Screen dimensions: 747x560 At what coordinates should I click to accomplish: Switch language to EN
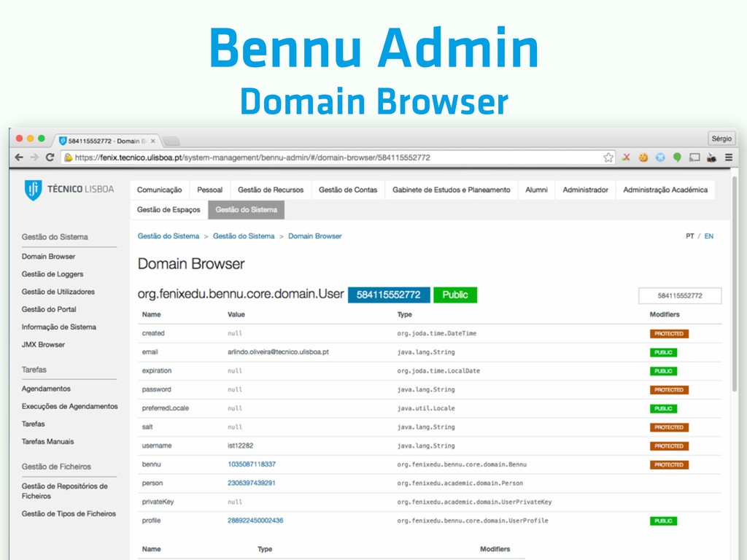point(709,236)
